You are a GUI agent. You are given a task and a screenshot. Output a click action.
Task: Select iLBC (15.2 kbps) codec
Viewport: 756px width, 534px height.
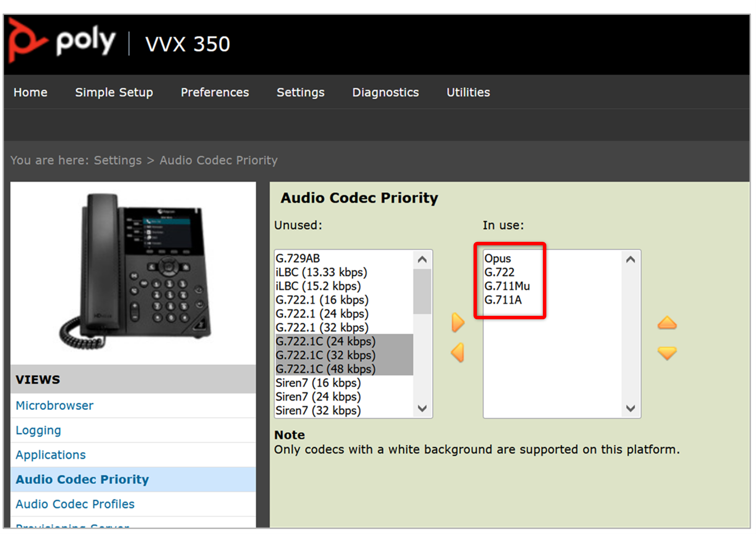coord(344,286)
